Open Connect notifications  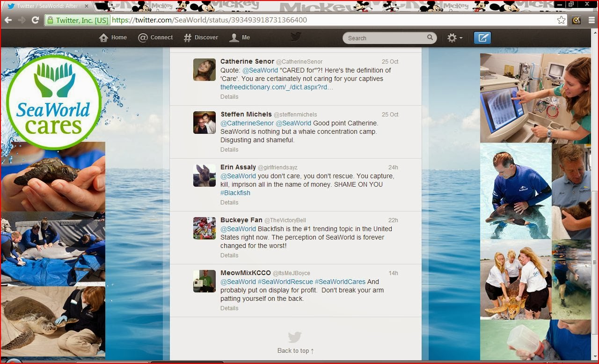[155, 37]
